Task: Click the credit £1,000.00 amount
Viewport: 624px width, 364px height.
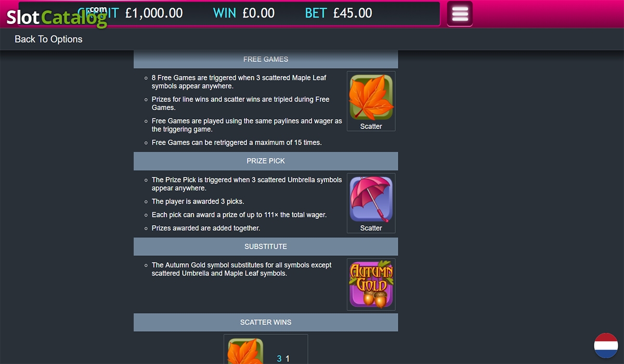Action: pos(154,13)
